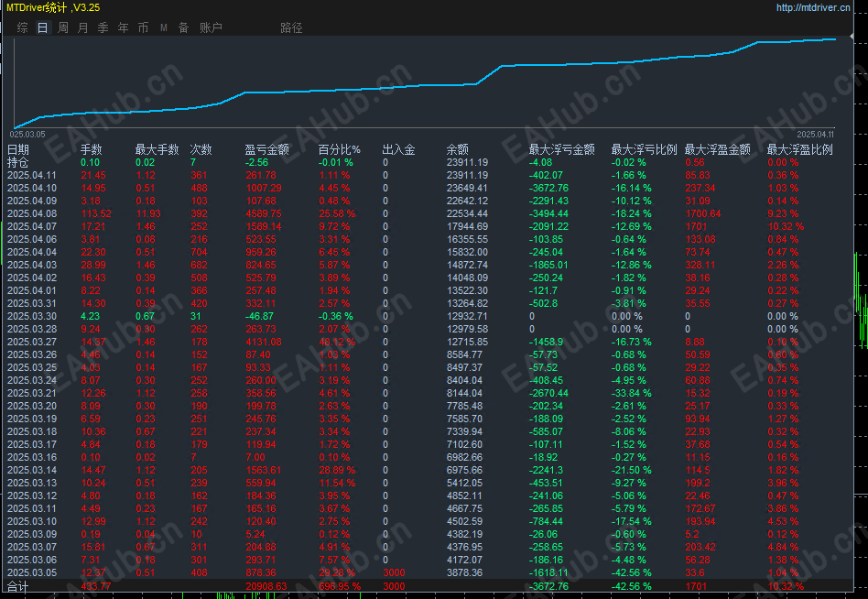Click the -46.87 loss value

coord(260,316)
